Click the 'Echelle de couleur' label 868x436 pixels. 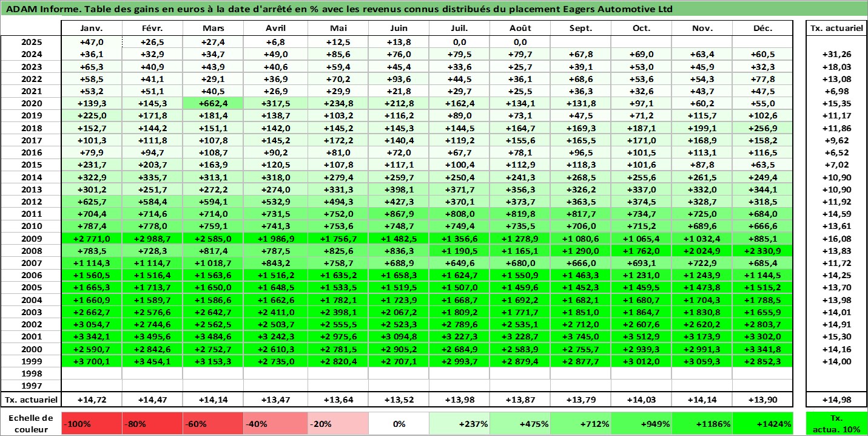31,423
